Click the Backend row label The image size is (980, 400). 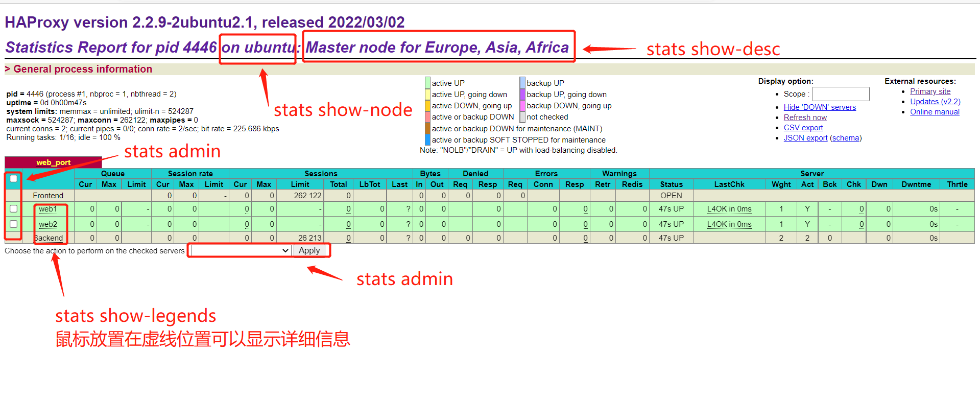(49, 238)
